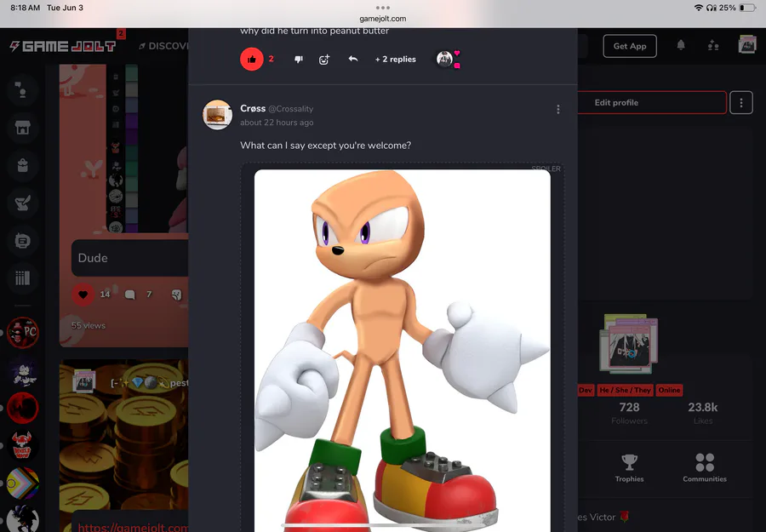Screen dimensions: 766x532
Task: Open the gamejolt.com link in post
Action: click(133, 527)
